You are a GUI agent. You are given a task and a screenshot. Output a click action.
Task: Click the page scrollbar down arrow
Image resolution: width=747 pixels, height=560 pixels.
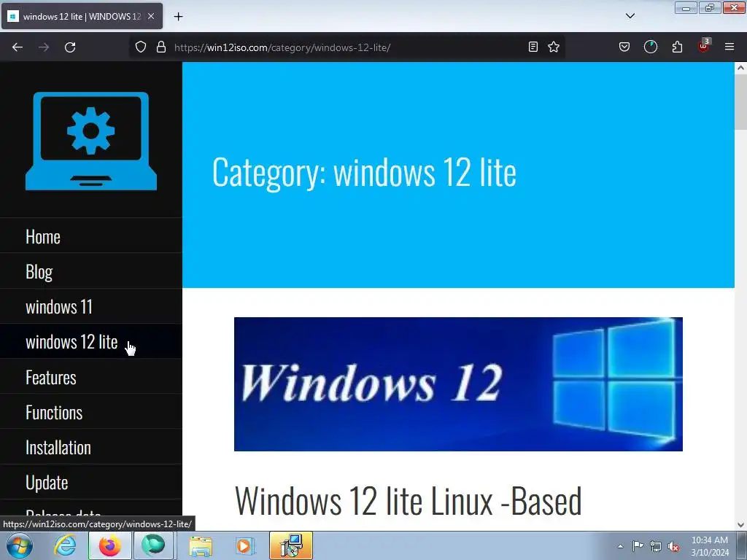click(740, 525)
